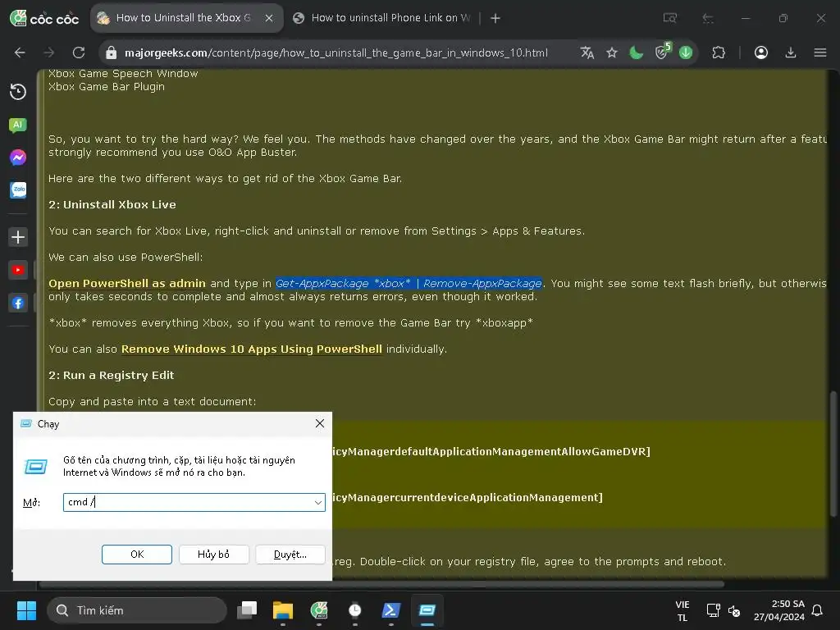Open YouTube from the sidebar
Viewport: 840px width, 630px height.
(x=18, y=270)
